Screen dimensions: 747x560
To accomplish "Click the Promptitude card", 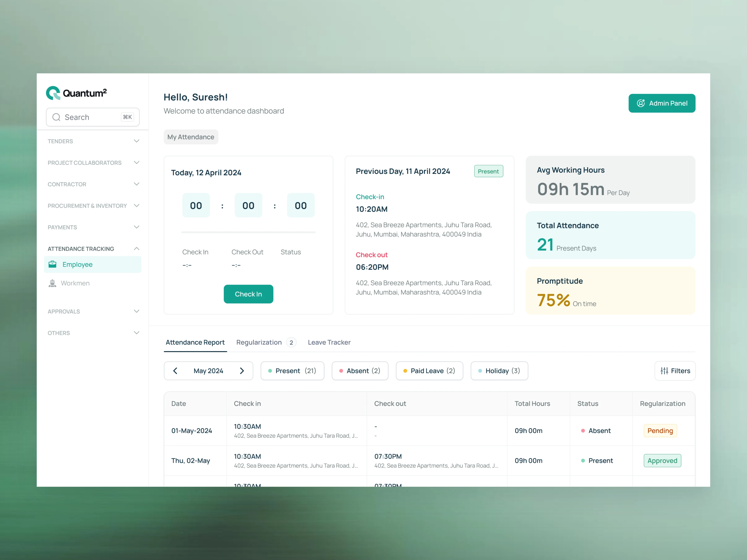I will click(x=610, y=291).
